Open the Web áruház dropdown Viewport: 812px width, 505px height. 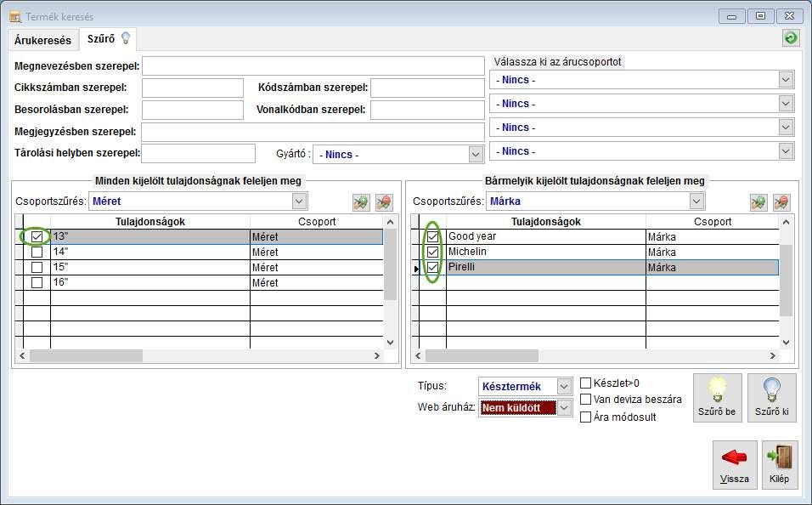[564, 407]
